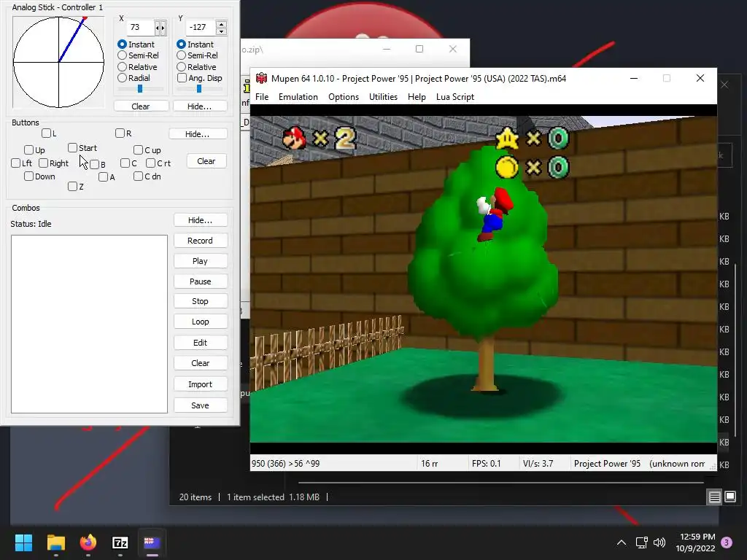
Task: Select X axis Semi-Rel mode
Action: click(x=122, y=55)
